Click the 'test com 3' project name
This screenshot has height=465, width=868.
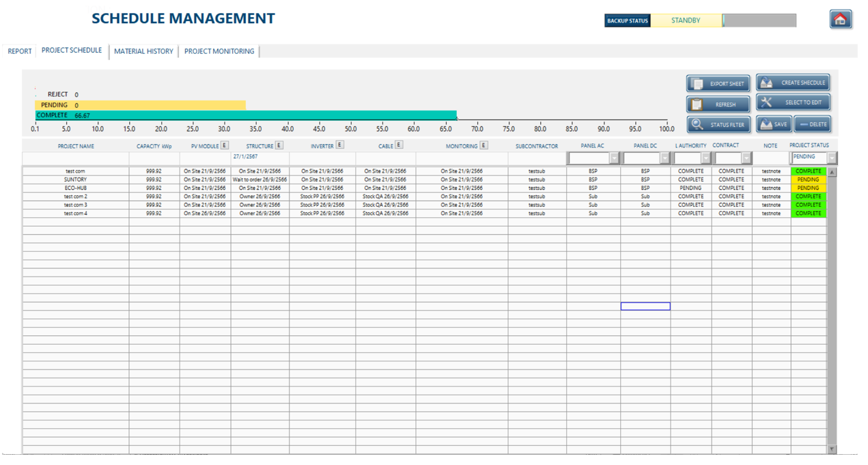[x=76, y=205]
